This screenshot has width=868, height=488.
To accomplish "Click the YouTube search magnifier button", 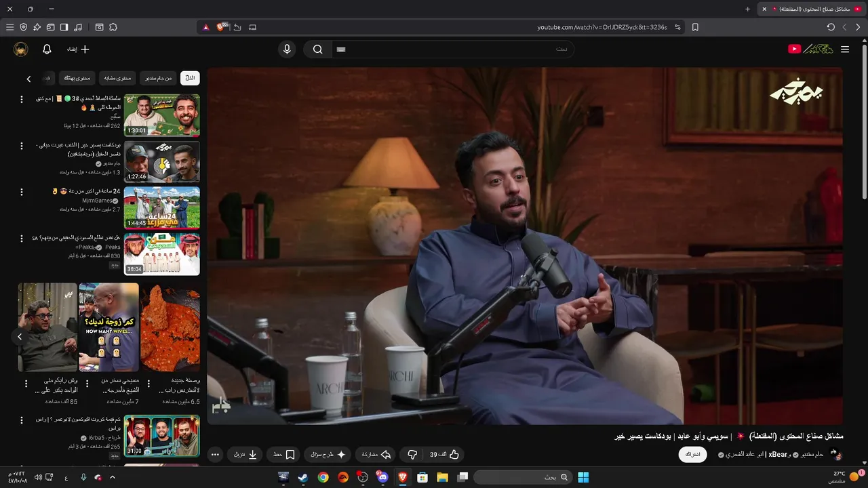I will click(x=317, y=49).
